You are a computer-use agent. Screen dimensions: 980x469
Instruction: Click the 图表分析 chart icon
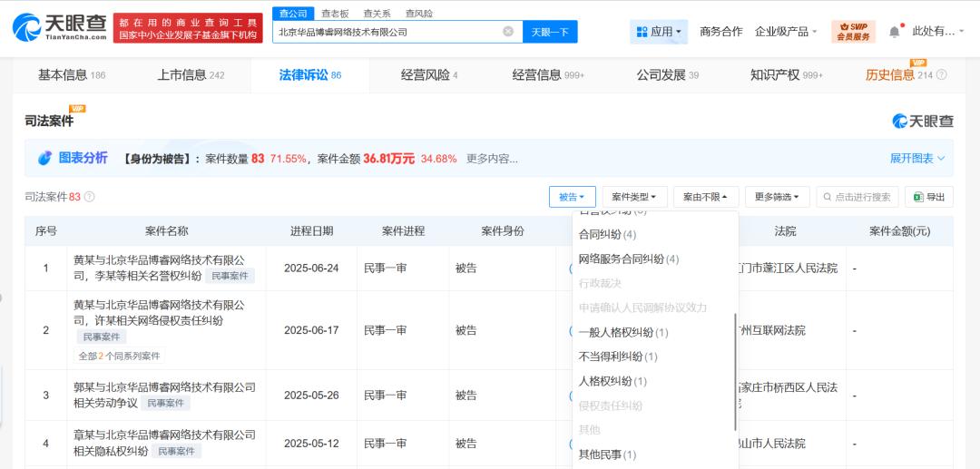44,158
